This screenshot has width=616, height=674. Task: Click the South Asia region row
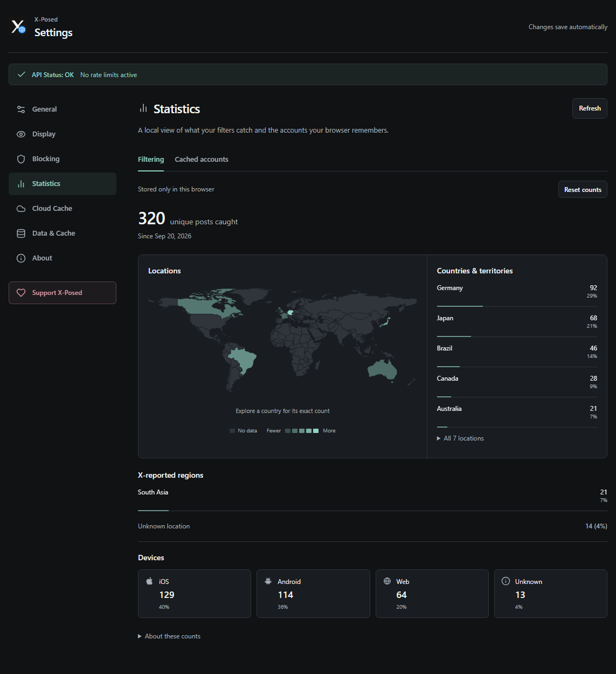[x=372, y=498]
